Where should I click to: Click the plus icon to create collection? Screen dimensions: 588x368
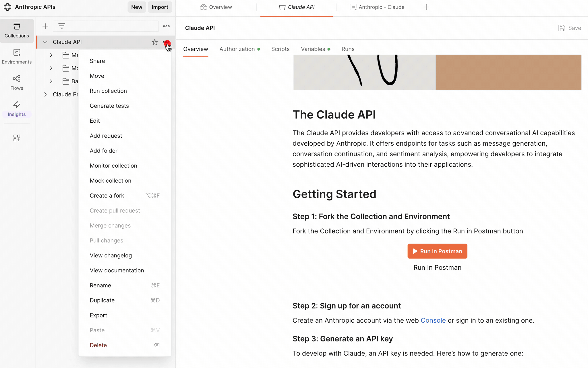click(45, 26)
